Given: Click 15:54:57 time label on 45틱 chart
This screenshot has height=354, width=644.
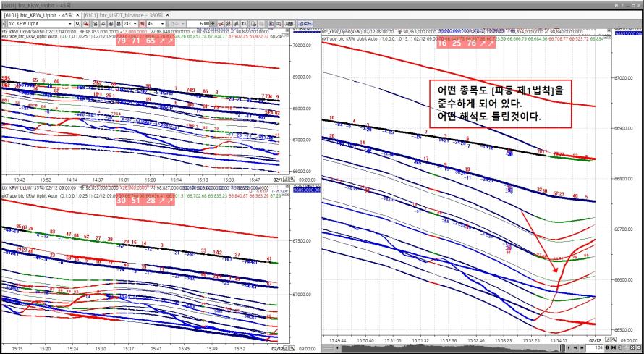Looking at the screenshot, I should (x=559, y=340).
